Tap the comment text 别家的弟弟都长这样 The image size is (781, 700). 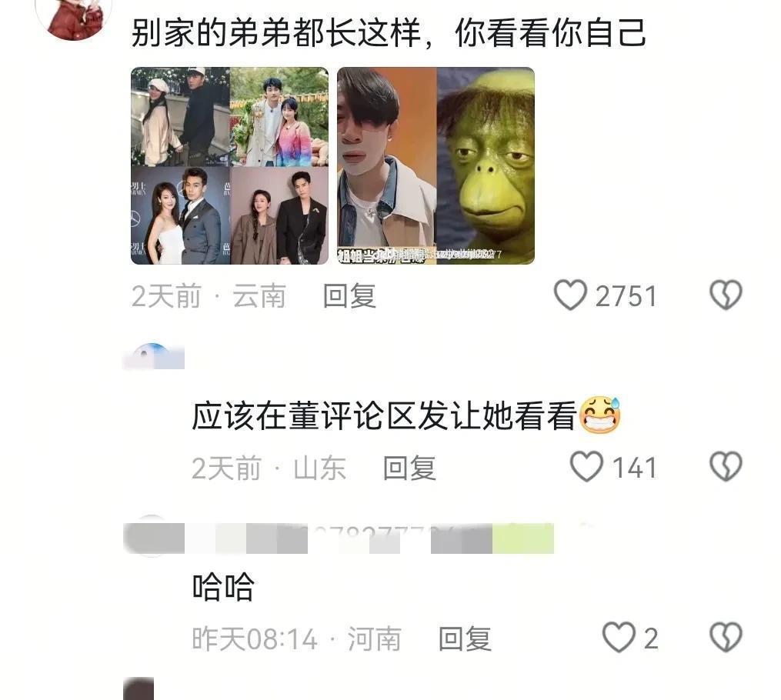tap(276, 33)
